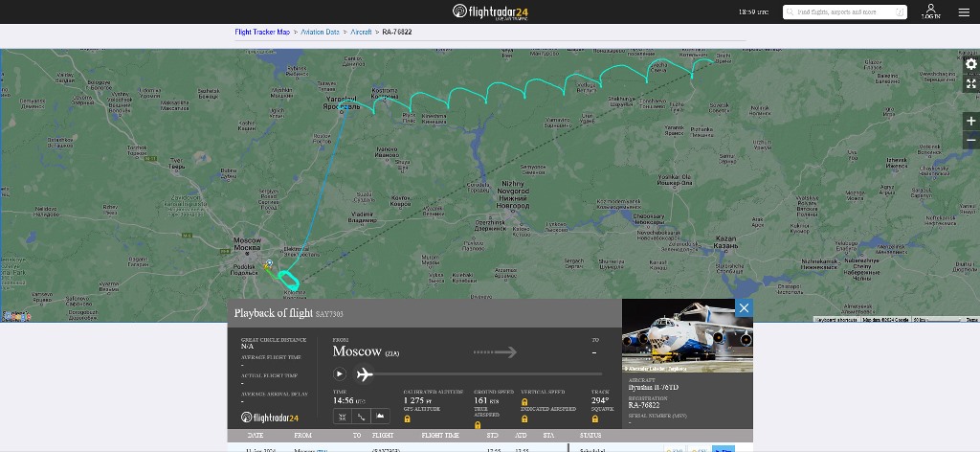Toggle center-on-aircraft map button

(343, 416)
